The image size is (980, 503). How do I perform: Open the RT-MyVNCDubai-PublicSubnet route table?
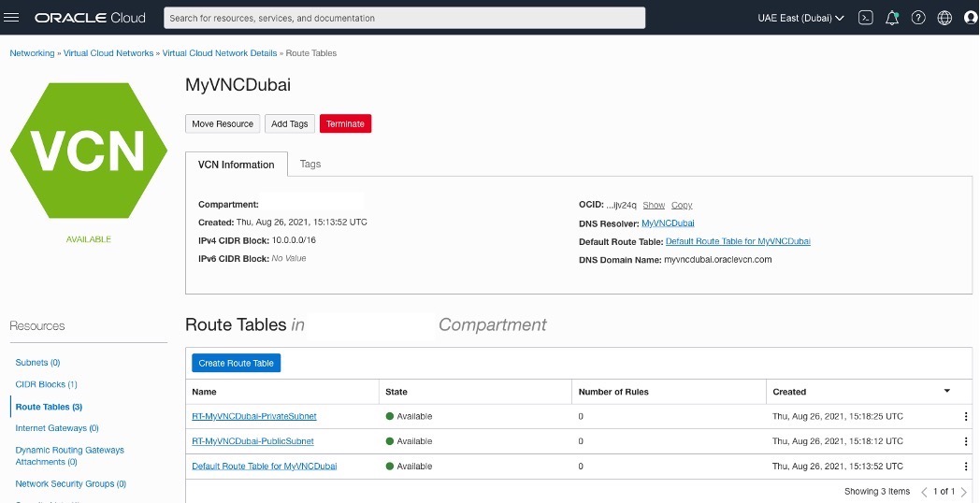point(252,441)
